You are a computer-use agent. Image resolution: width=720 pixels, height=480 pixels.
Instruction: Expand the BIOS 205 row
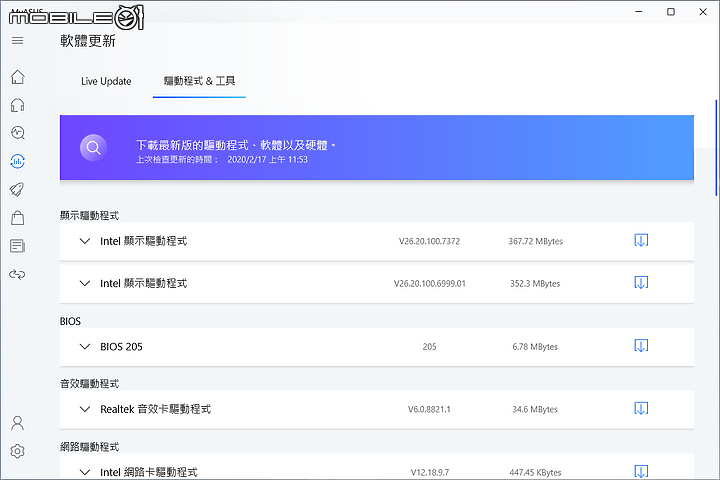[84, 346]
